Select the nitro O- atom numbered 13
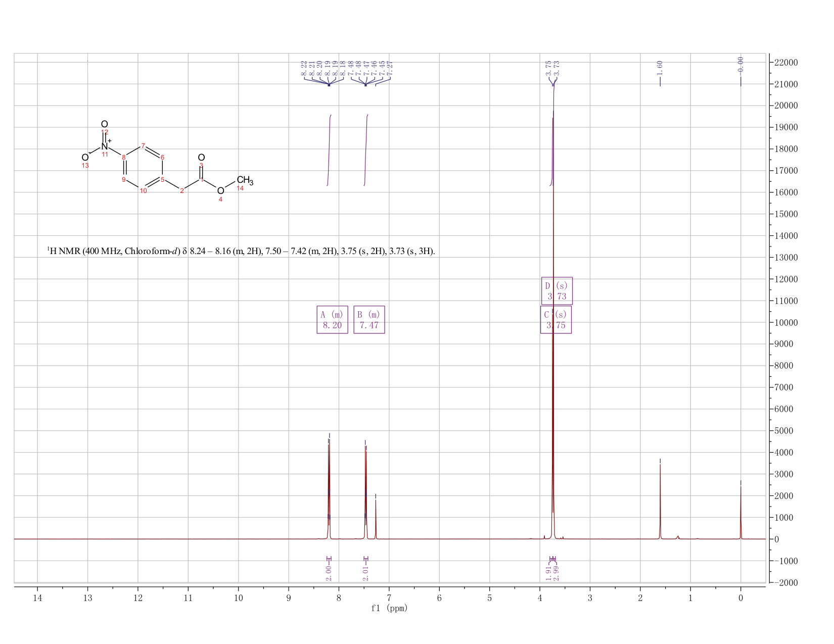 [x=85, y=158]
